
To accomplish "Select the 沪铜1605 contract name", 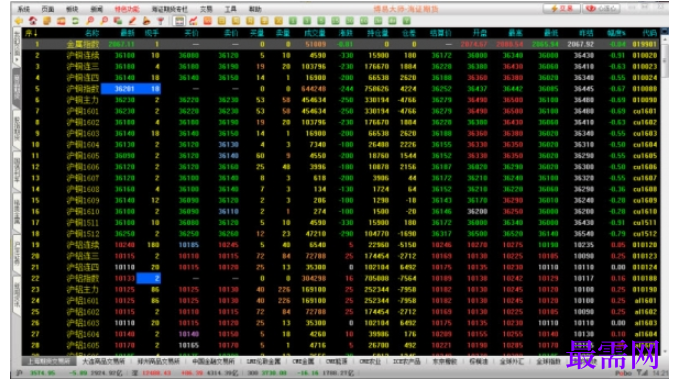I will click(x=83, y=156).
